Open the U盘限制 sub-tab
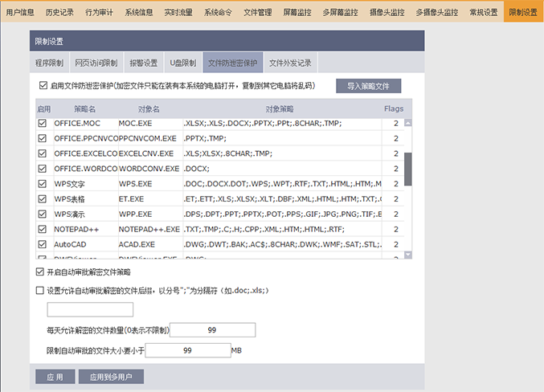Image resolution: width=544 pixels, height=392 pixels. tap(183, 63)
